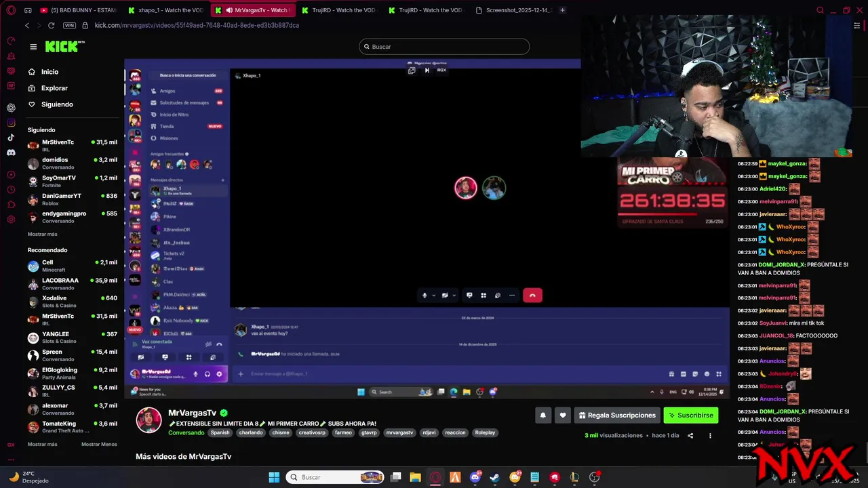Click MrVargasTv channel name
This screenshot has width=868, height=488.
coord(192,413)
